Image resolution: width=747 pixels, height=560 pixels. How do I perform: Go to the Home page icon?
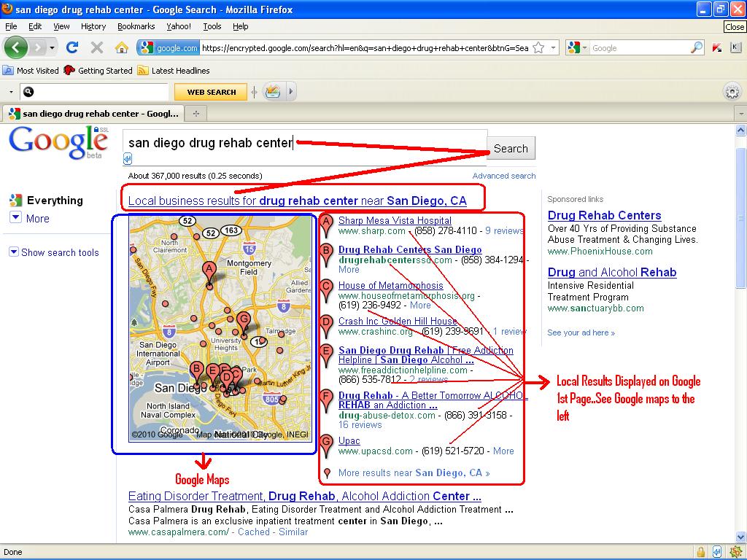122,47
